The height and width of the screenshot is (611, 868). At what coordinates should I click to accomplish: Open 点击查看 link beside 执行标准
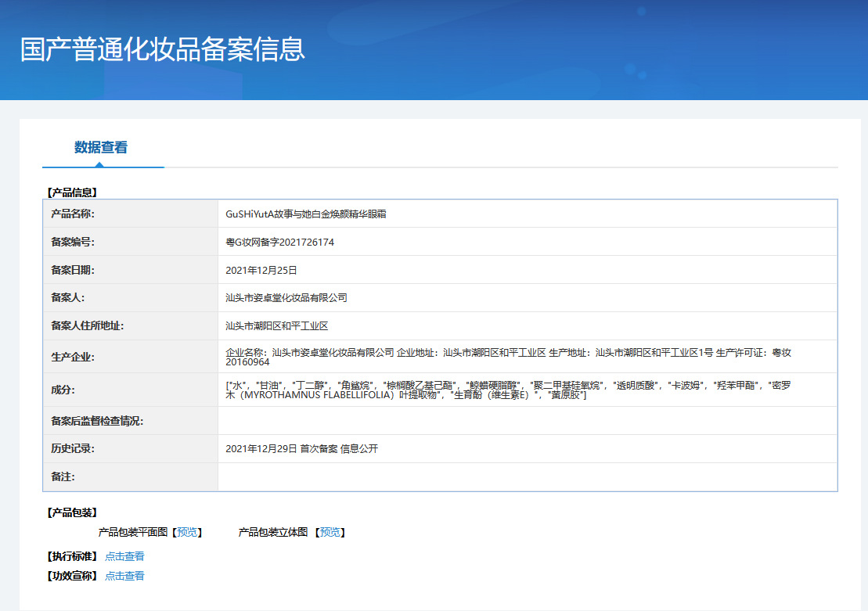[124, 556]
